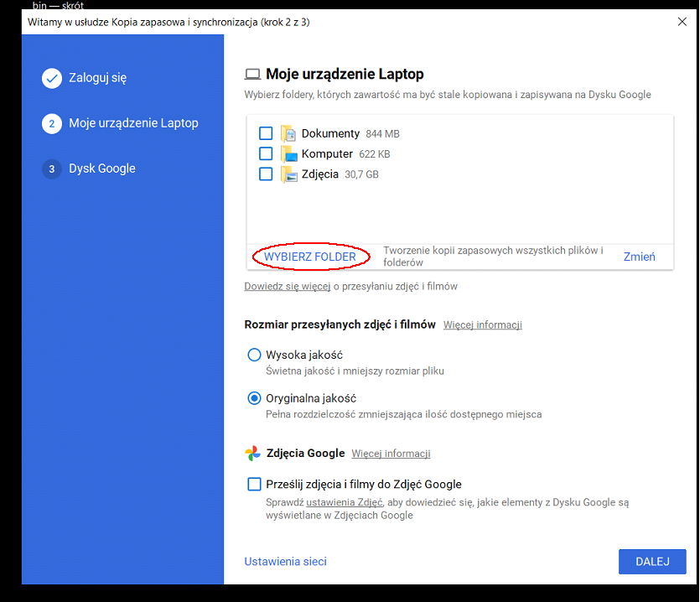This screenshot has width=700, height=602.
Task: Click the Google Photos pinwheel icon
Action: [x=252, y=454]
